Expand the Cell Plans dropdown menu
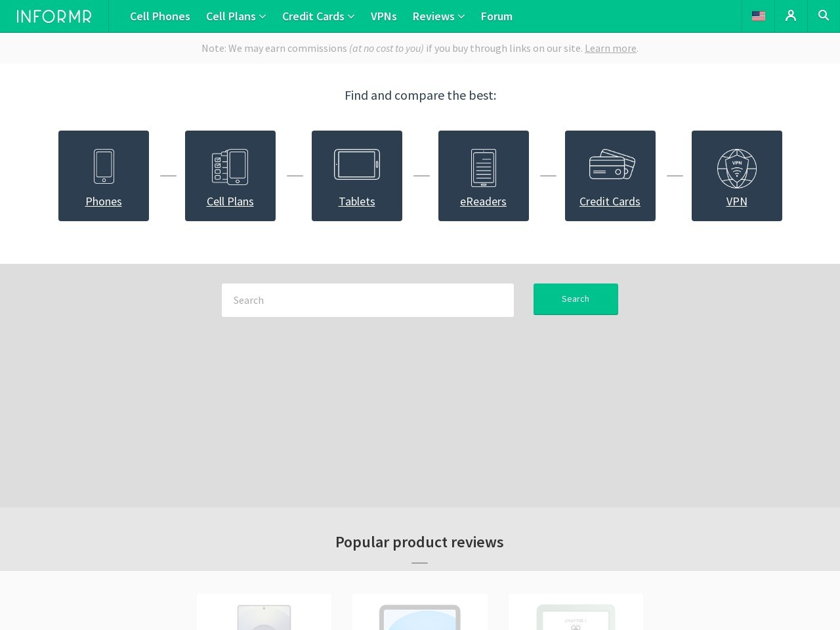This screenshot has height=630, width=840. click(x=236, y=16)
